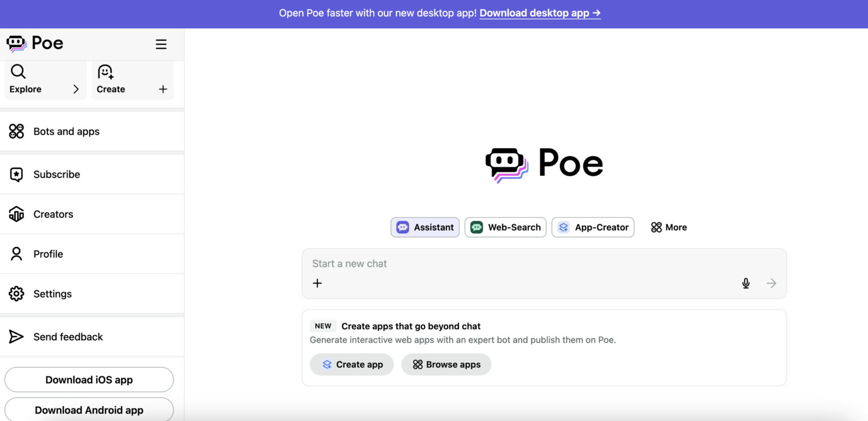Expand Explore using its chevron arrow
The image size is (868, 421).
point(76,89)
